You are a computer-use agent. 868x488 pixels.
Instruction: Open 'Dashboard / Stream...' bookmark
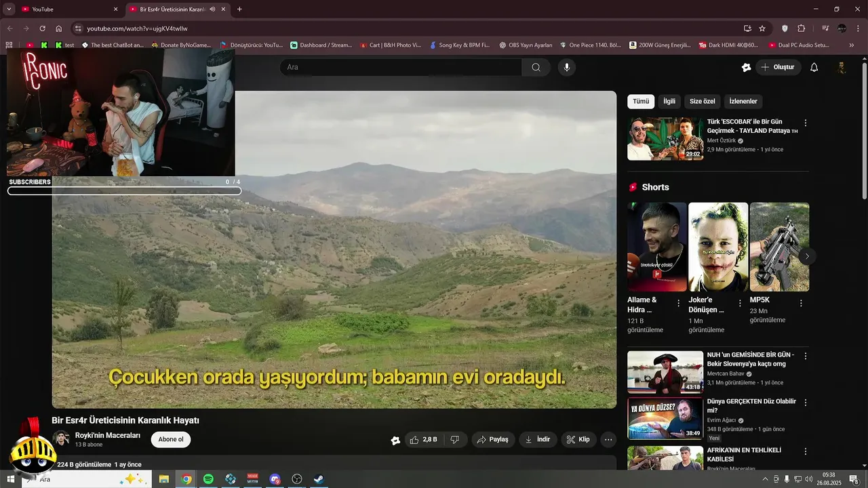point(321,45)
